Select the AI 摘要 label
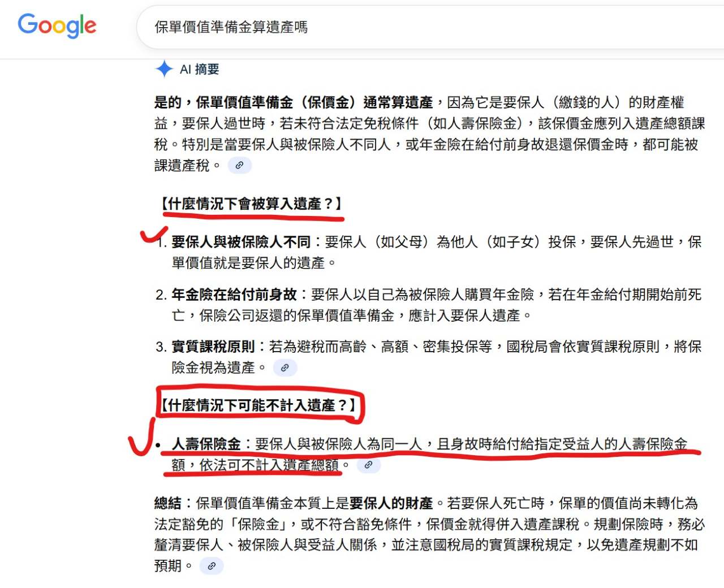The image size is (724, 588). coord(199,69)
